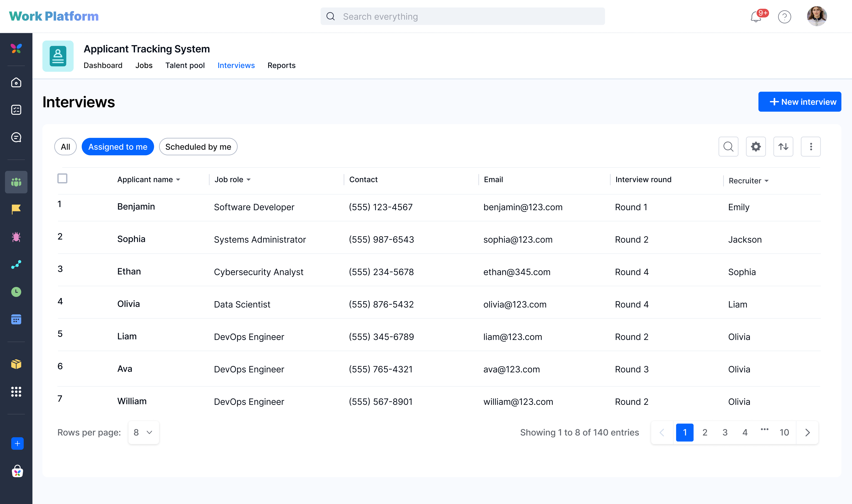Screen dimensions: 852x504
Task: Open the Rows per page dropdown
Action: coord(143,432)
